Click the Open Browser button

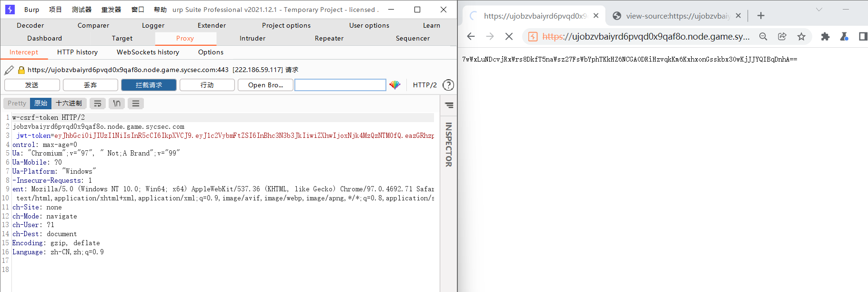click(265, 85)
